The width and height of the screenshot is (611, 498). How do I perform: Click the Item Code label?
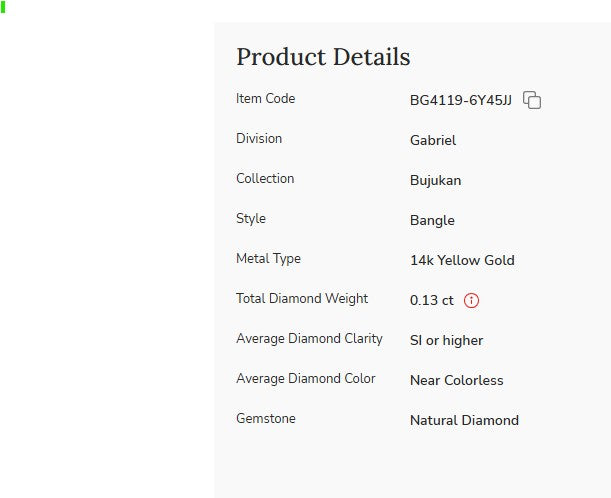pos(265,98)
